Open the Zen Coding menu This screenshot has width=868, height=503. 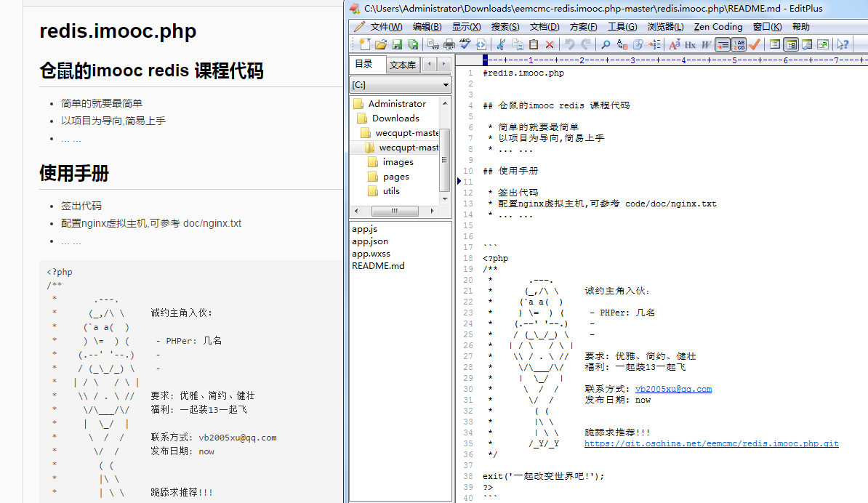718,27
